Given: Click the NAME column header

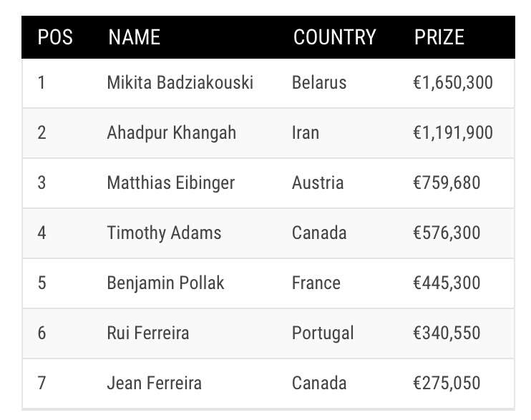Looking at the screenshot, I should (135, 37).
